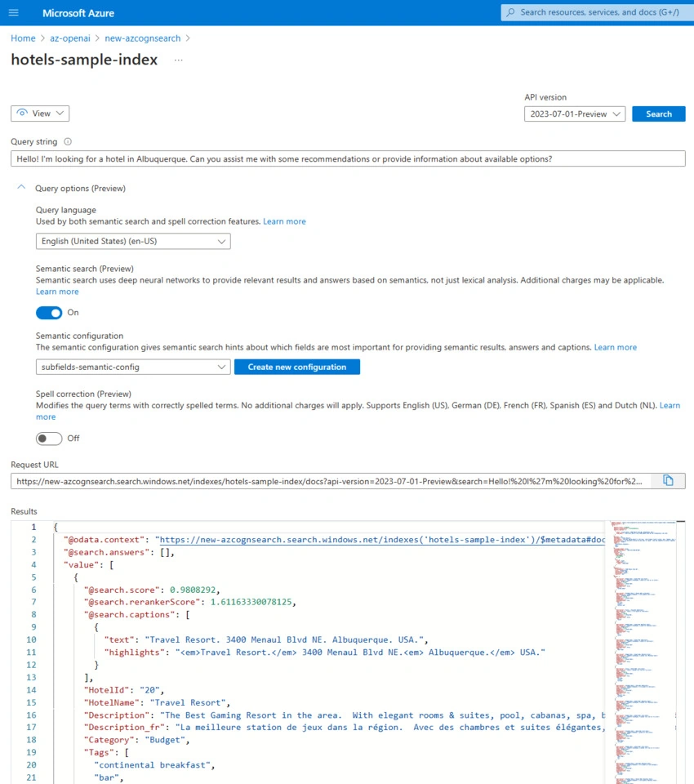Image resolution: width=694 pixels, height=784 pixels.
Task: Go to Home breadcrumb
Action: coord(23,38)
